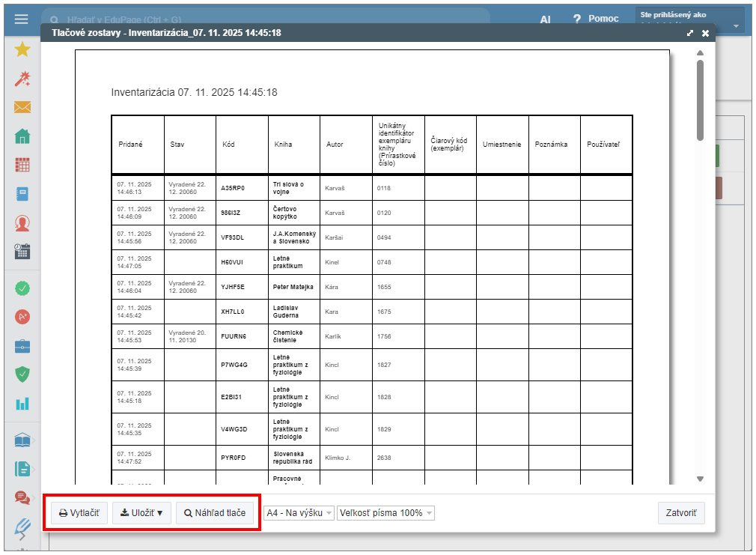Image resolution: width=756 pixels, height=555 pixels.
Task: Click the blue bar chart statistics icon
Action: tap(22, 404)
